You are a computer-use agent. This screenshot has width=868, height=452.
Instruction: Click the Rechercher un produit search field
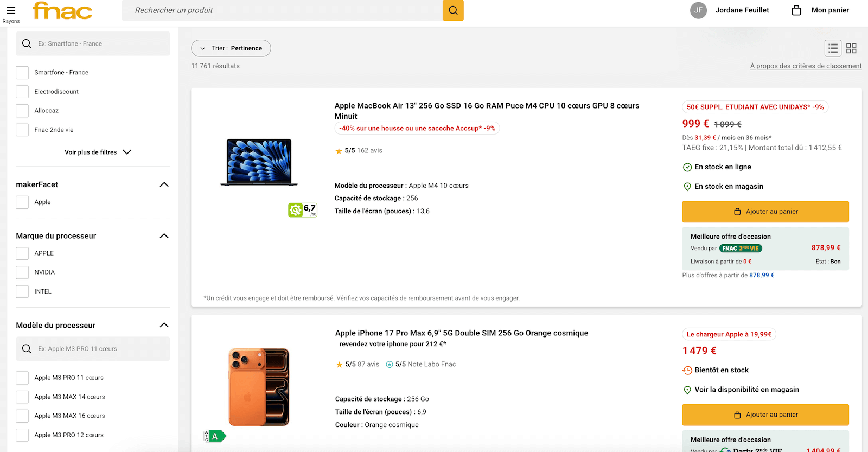coord(282,10)
